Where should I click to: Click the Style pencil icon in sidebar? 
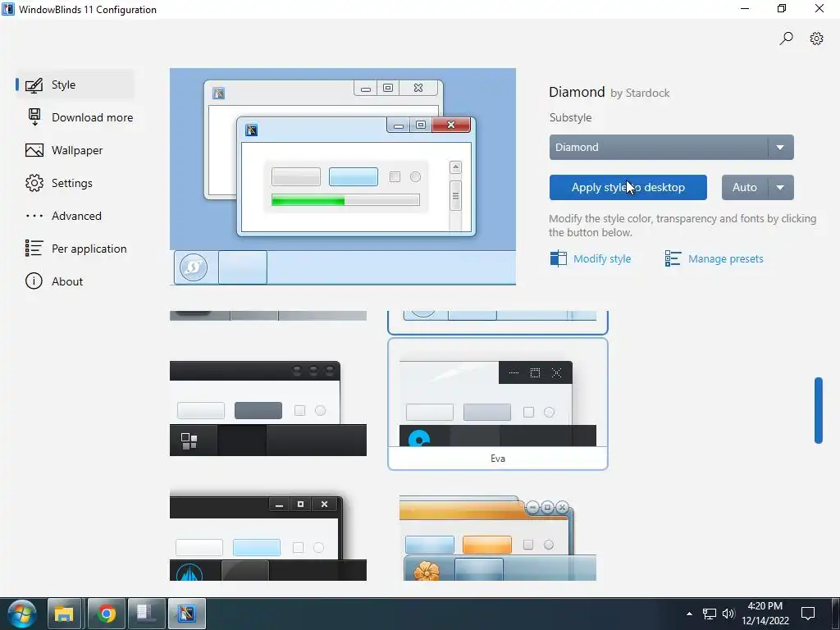coord(34,85)
